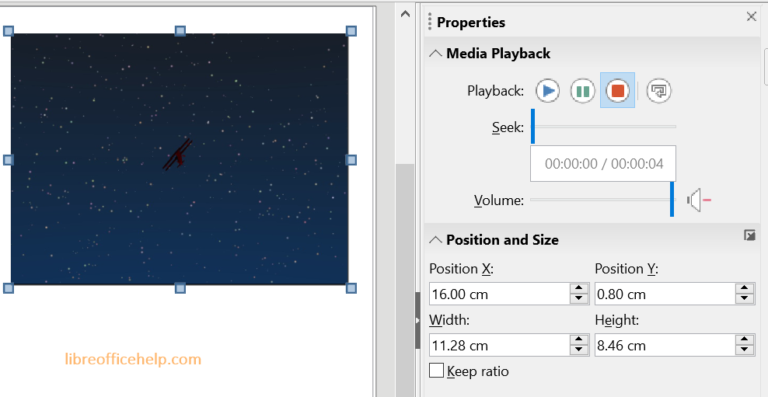Click into the Width input field
The image size is (768, 397).
pos(500,345)
